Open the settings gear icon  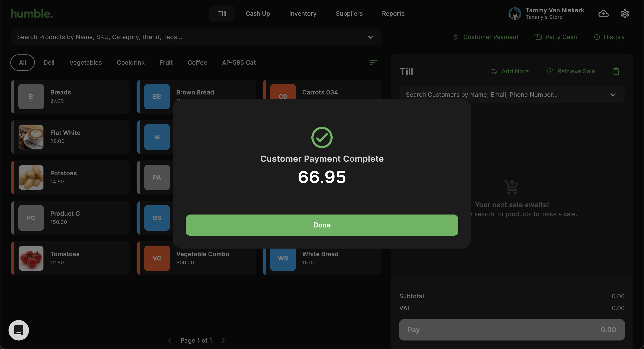624,13
